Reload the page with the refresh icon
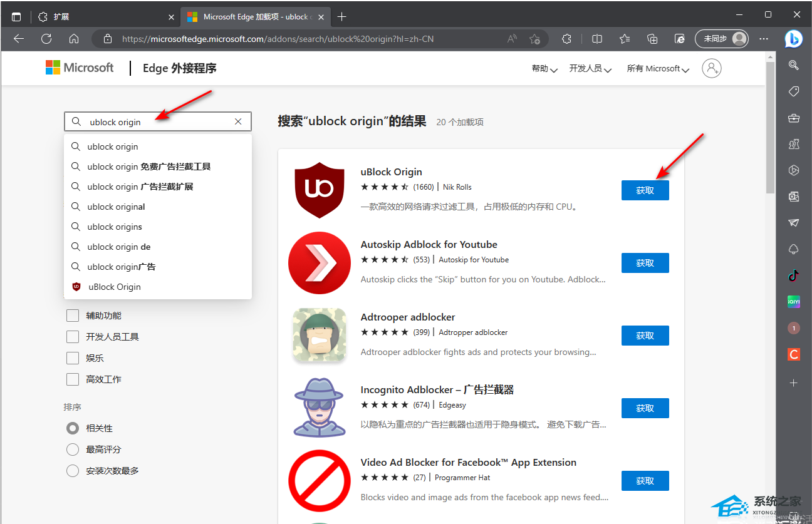Screen dimensions: 812x524 coord(46,39)
